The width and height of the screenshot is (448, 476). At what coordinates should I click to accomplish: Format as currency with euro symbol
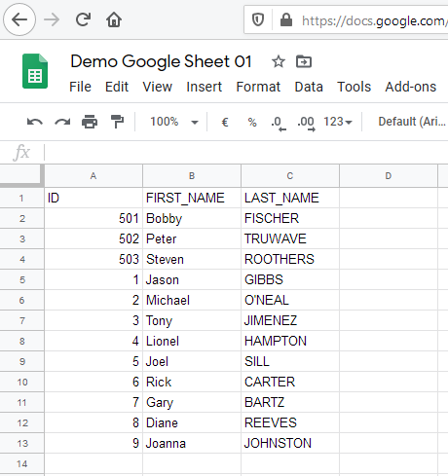click(225, 123)
